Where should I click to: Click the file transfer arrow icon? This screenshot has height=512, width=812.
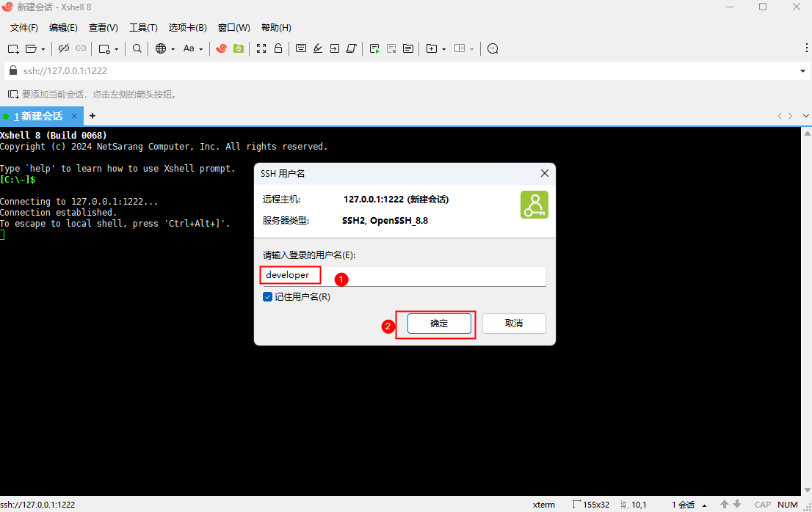(x=335, y=48)
